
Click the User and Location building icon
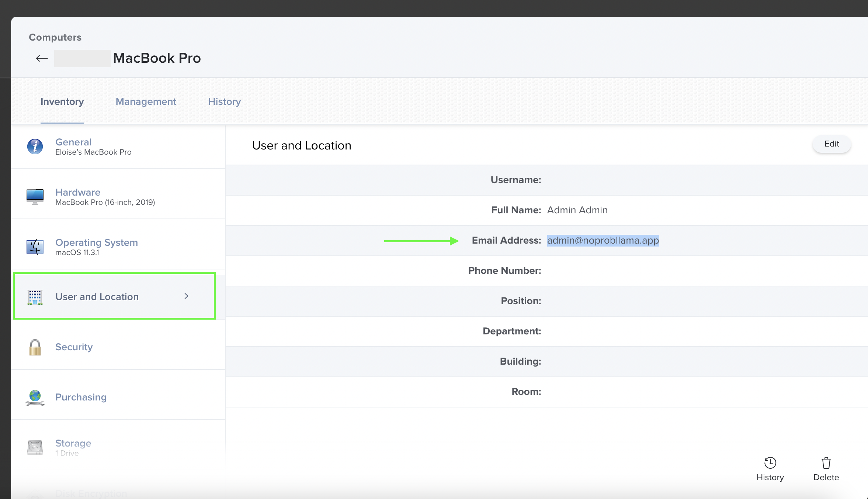[x=35, y=297]
